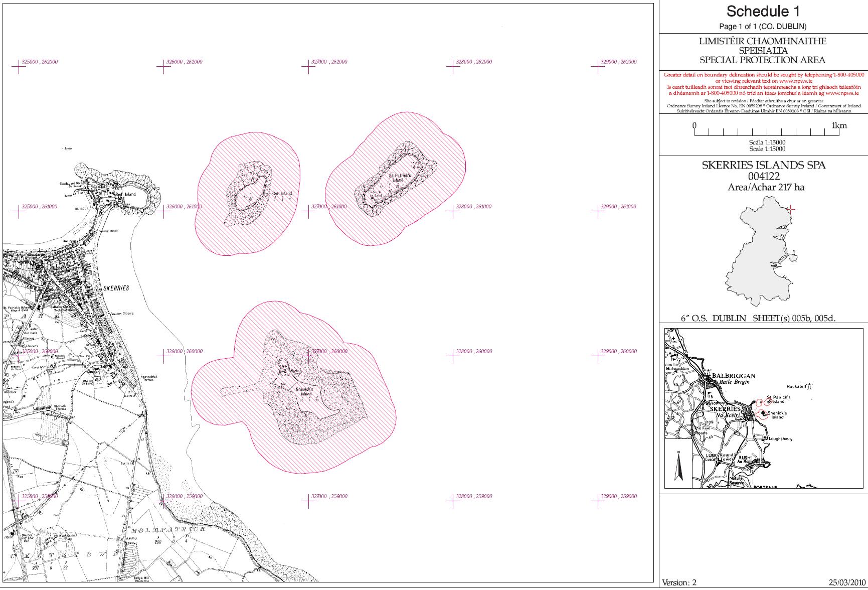Click "Rockabill" label on inset map
The image size is (868, 590).
(797, 387)
